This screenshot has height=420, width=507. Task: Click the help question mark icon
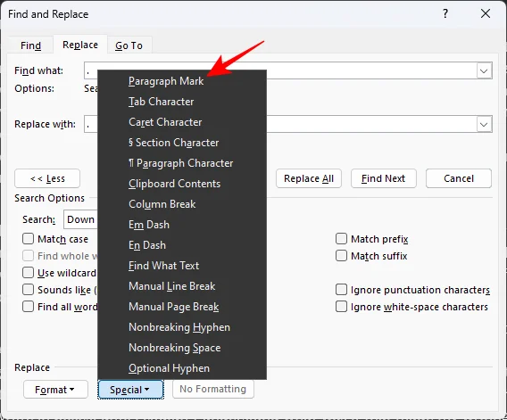(445, 13)
